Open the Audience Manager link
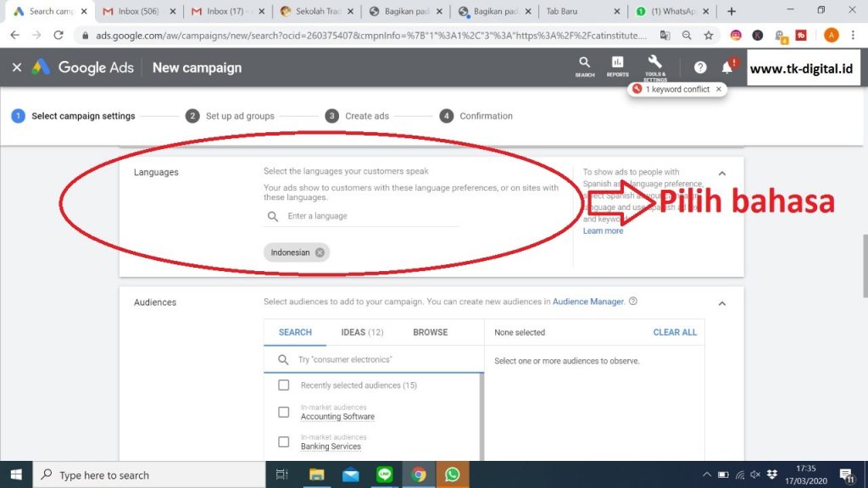The height and width of the screenshot is (488, 868). [588, 302]
